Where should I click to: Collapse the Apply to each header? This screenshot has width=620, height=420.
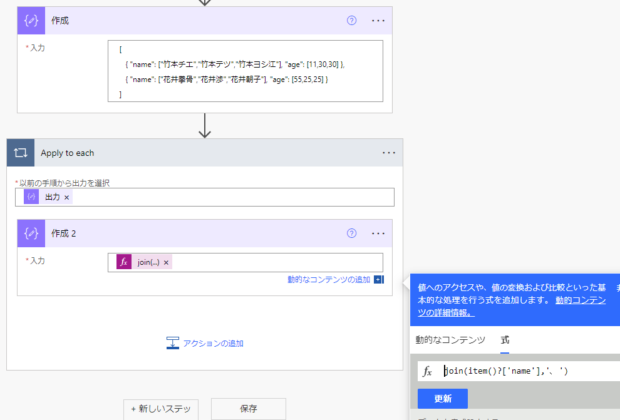click(205, 153)
